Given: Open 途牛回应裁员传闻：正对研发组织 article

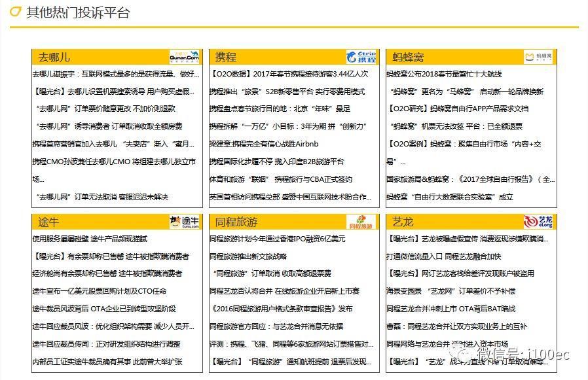Looking at the screenshot, I should [106, 344].
